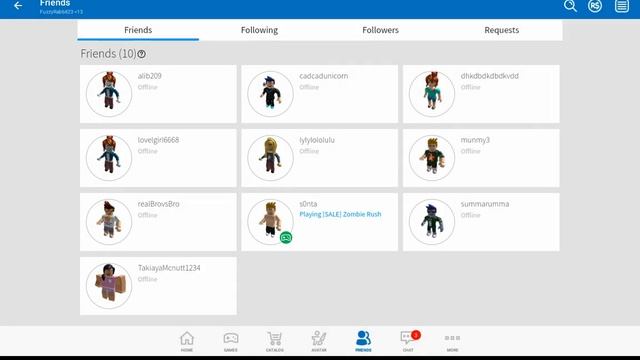Open realBrovsBro's avatar thumbnail
The image size is (640, 360).
click(109, 222)
